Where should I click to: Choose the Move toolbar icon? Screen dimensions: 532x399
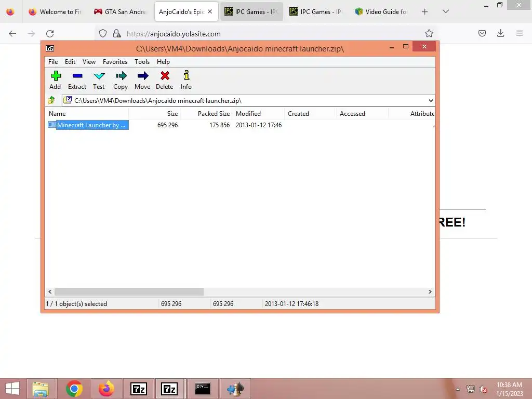142,81
